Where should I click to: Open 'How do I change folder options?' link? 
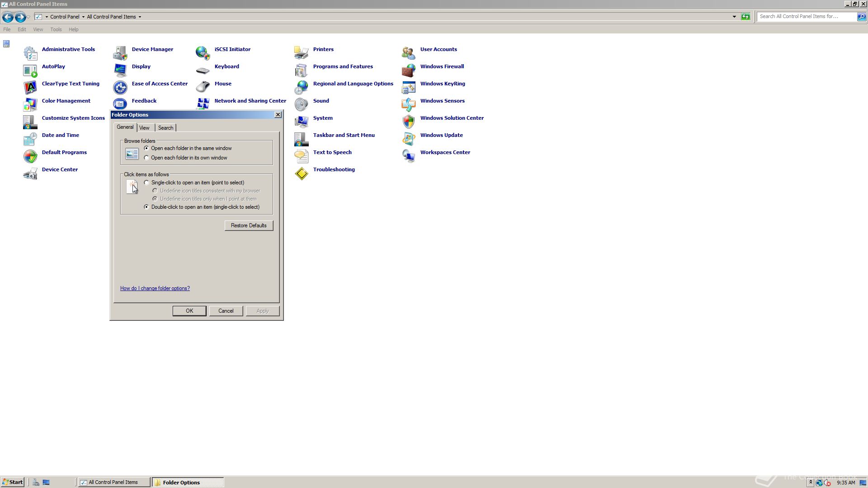coord(155,288)
